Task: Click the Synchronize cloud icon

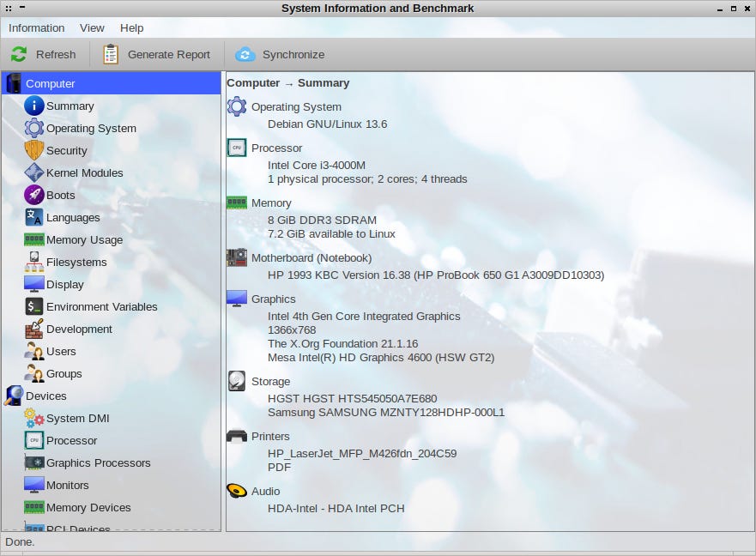Action: coord(245,55)
